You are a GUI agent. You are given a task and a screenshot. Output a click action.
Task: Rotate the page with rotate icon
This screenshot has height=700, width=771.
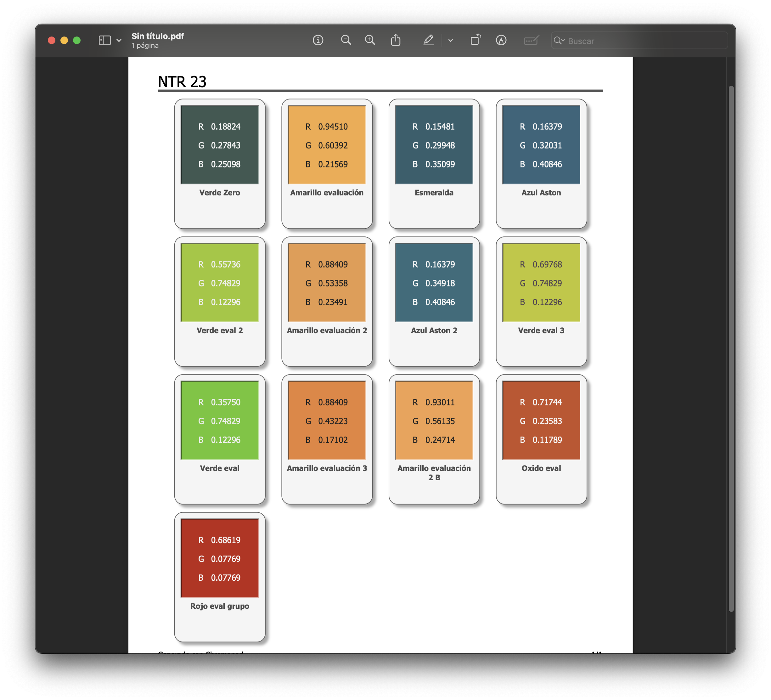(x=476, y=40)
